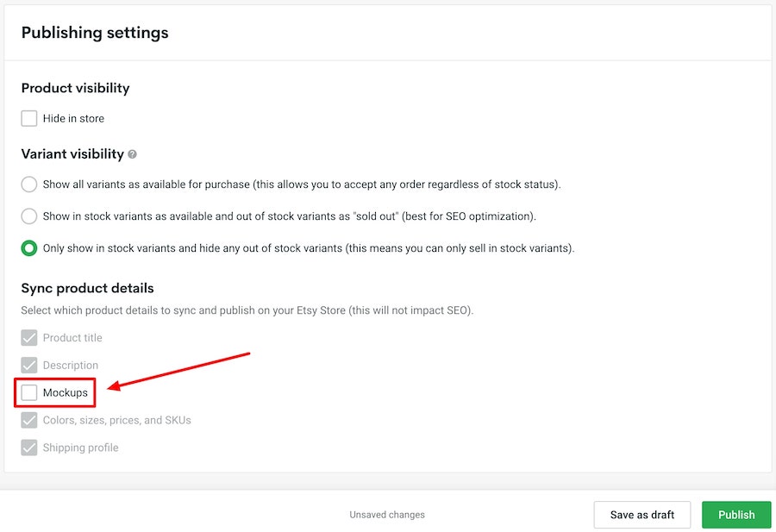776x532 pixels.
Task: Click the Publishing settings heading
Action: tap(95, 33)
